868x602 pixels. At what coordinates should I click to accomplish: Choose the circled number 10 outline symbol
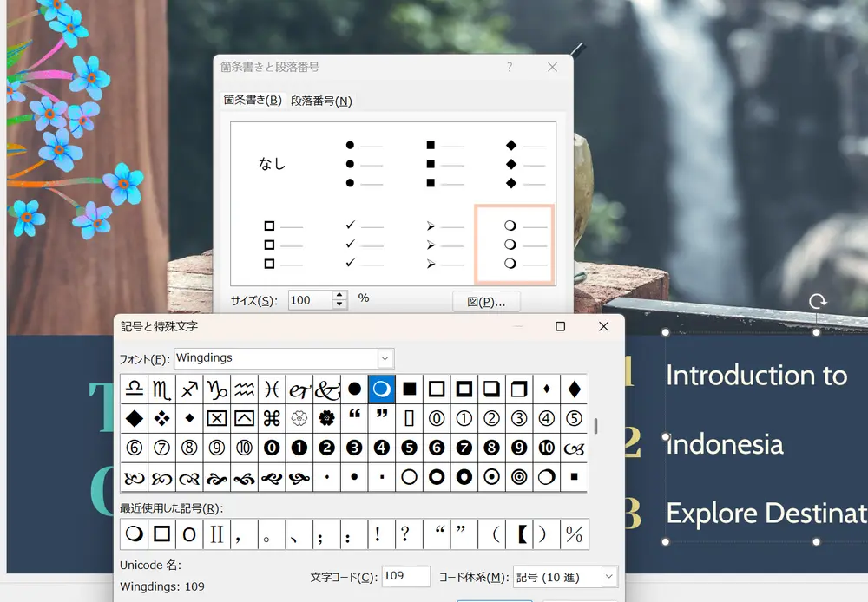[x=244, y=448]
